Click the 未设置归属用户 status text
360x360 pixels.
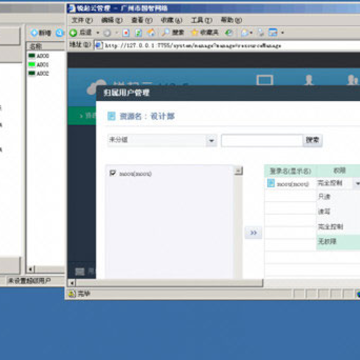click(x=29, y=281)
